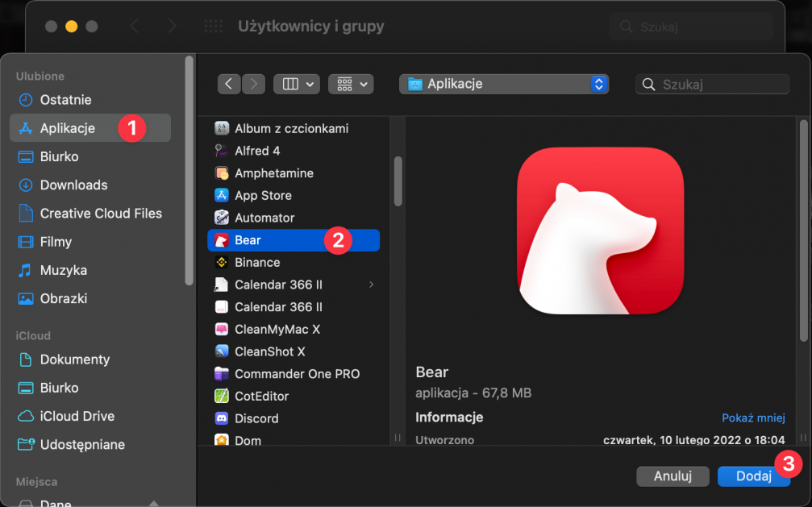Click the Szukaj search field in dialog

tap(720, 84)
